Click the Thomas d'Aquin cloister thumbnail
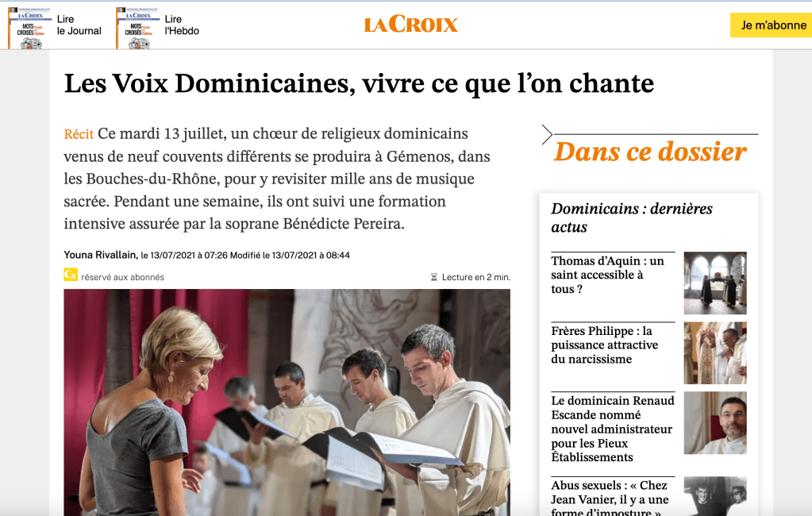This screenshot has width=812, height=516. 715,283
